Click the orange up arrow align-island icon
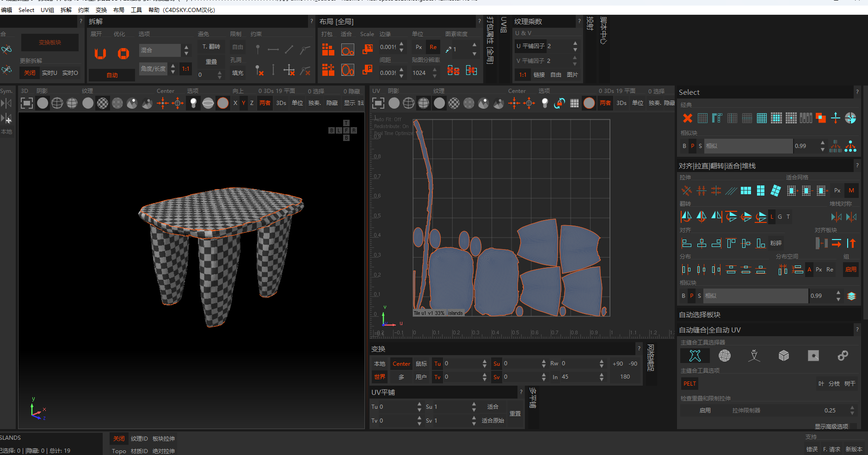The image size is (868, 455). tap(851, 243)
